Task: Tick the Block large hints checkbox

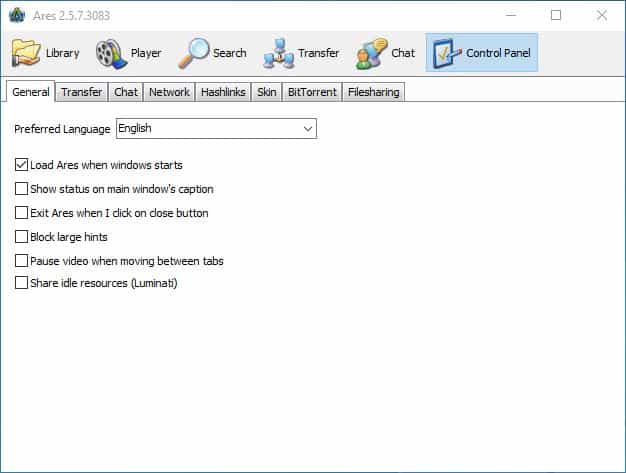Action: [x=21, y=236]
